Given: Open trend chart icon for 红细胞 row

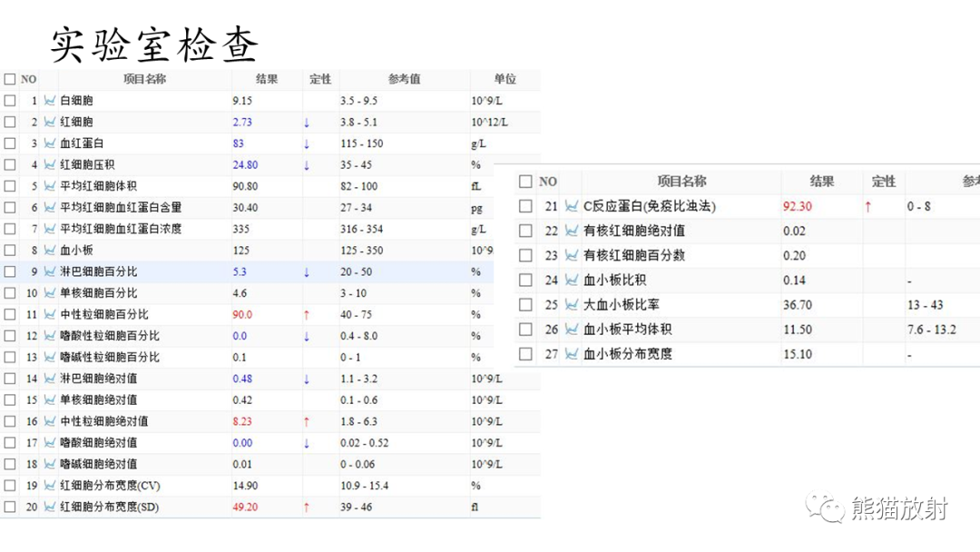Looking at the screenshot, I should pyautogui.click(x=49, y=122).
